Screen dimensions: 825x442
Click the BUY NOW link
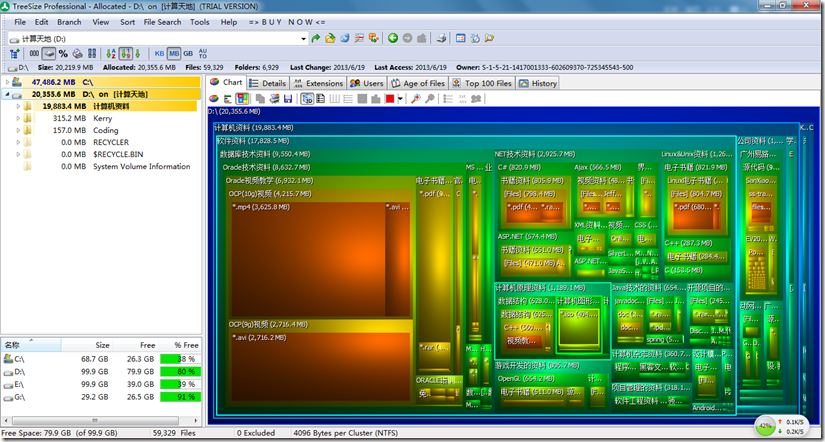pyautogui.click(x=287, y=22)
